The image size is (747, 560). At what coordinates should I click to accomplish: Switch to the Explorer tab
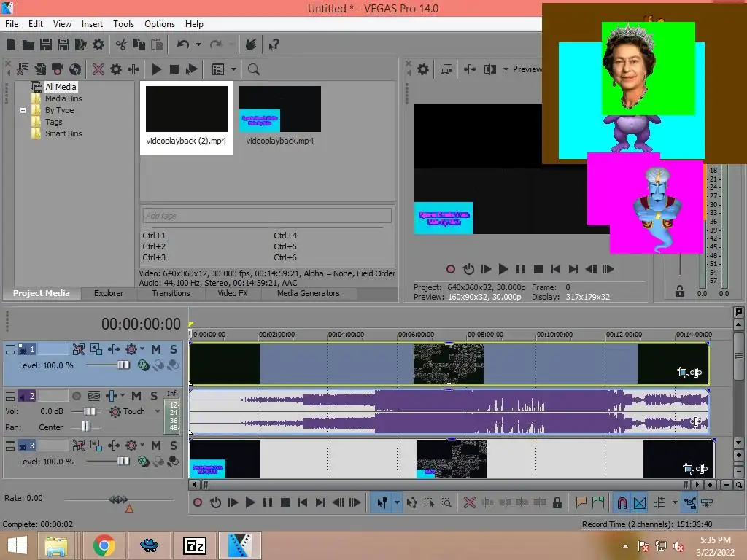(109, 293)
